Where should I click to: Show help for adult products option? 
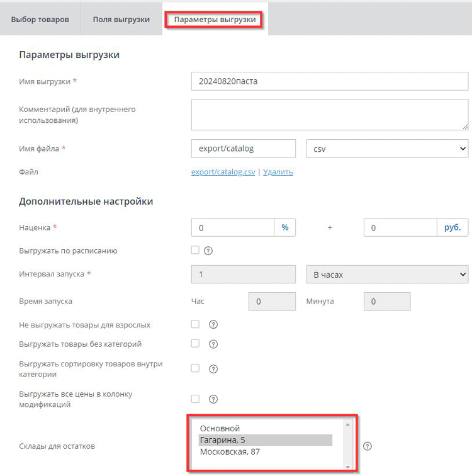pos(213,324)
